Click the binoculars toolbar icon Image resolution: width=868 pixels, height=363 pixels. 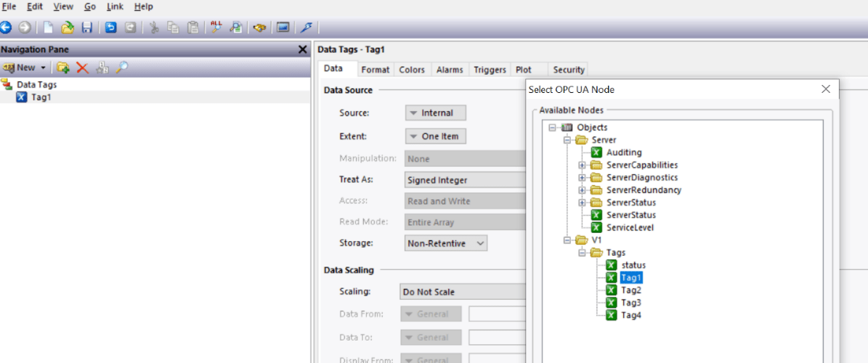click(259, 27)
